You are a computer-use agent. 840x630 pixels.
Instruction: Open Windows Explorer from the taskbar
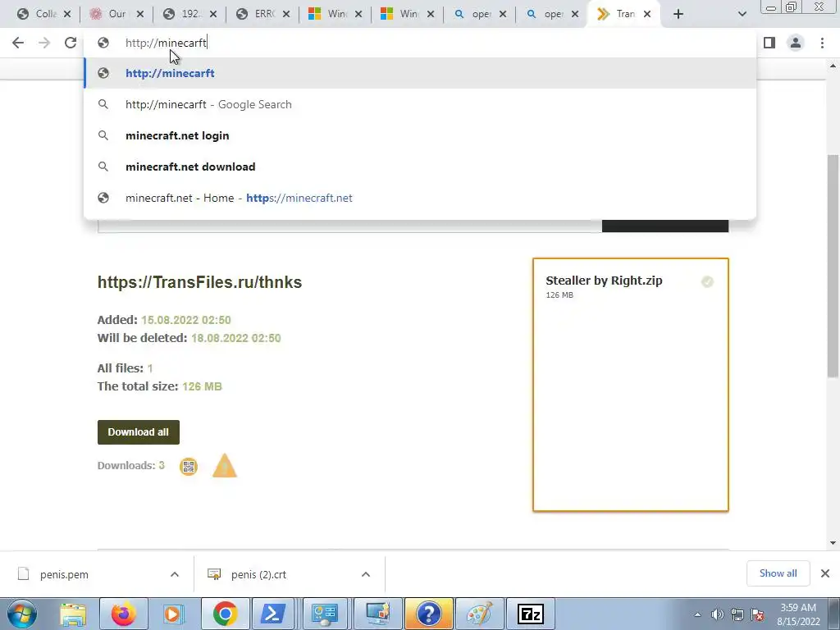pos(73,614)
